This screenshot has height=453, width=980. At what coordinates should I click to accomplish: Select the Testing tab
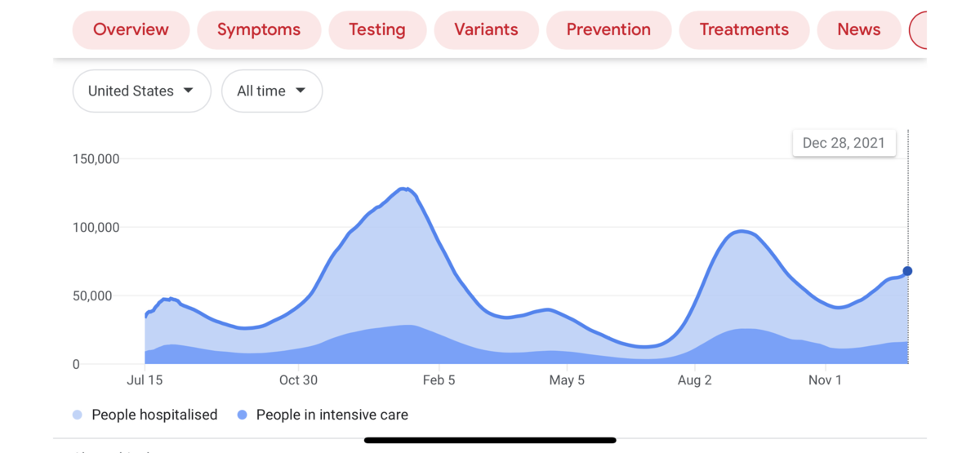click(x=377, y=30)
